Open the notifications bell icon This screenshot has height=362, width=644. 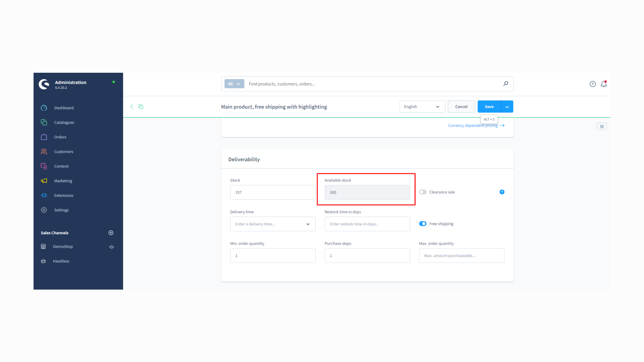603,84
